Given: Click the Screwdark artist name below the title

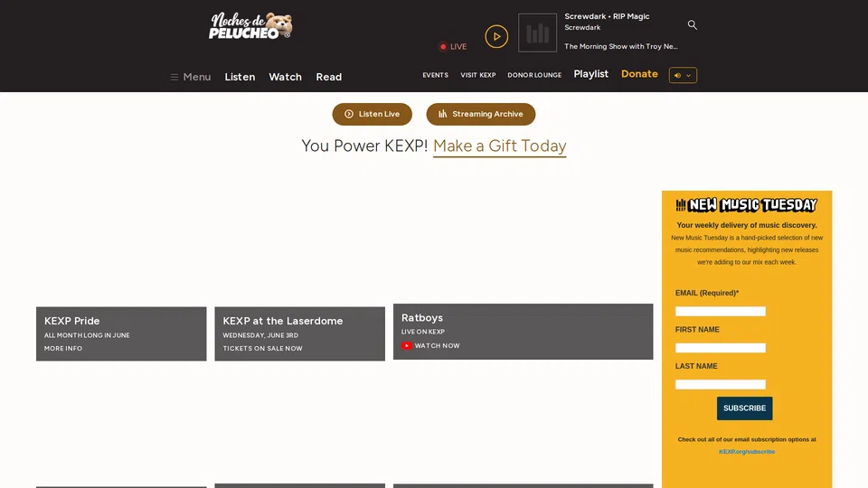Looking at the screenshot, I should (582, 28).
